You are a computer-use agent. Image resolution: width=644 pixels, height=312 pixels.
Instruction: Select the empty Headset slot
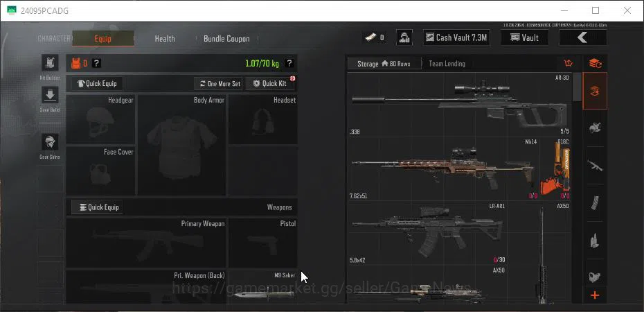point(263,119)
